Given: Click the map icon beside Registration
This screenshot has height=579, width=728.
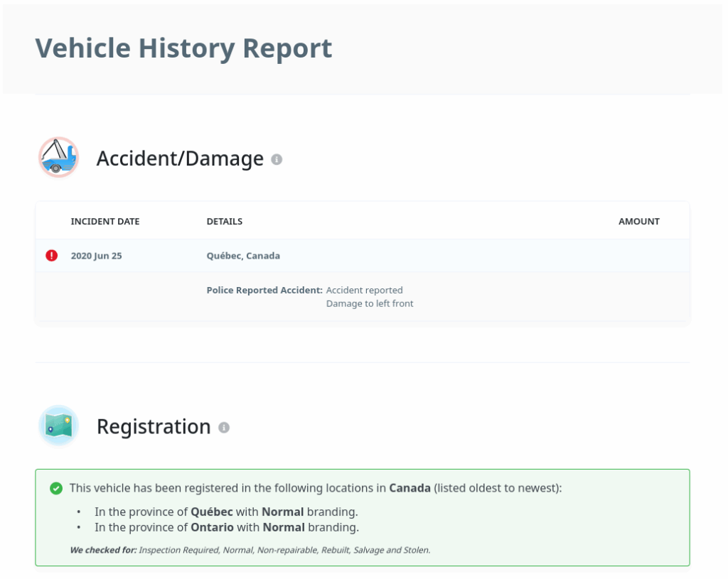Looking at the screenshot, I should coord(58,426).
